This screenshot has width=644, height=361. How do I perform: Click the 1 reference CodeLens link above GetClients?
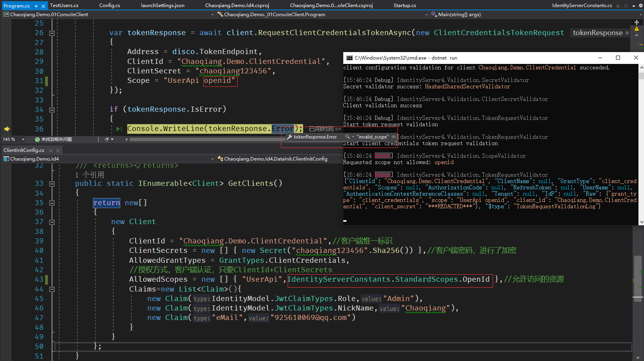coord(89,175)
